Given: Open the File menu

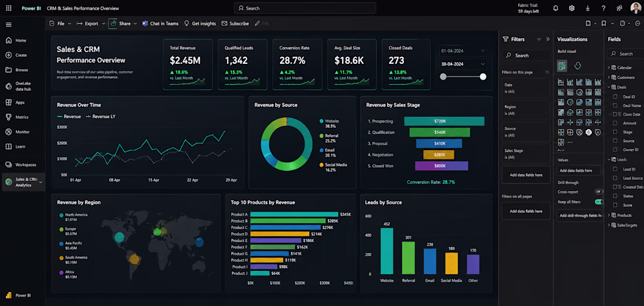Looking at the screenshot, I should click(60, 23).
